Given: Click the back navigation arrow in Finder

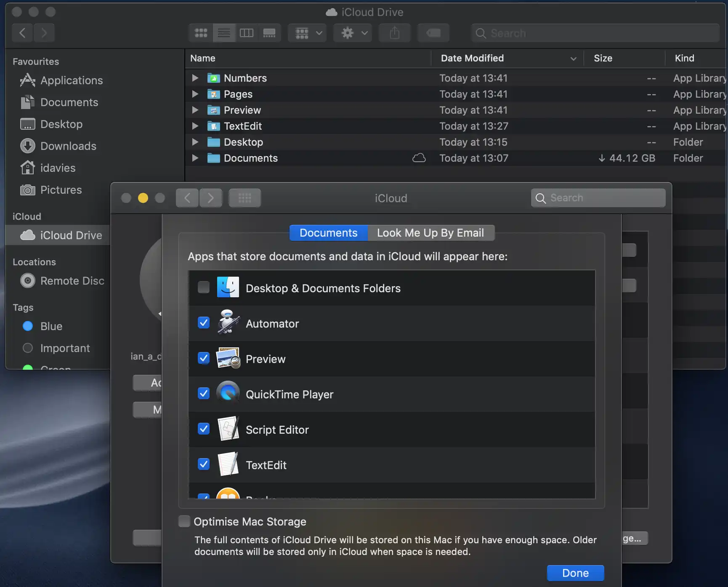Looking at the screenshot, I should pyautogui.click(x=22, y=33).
